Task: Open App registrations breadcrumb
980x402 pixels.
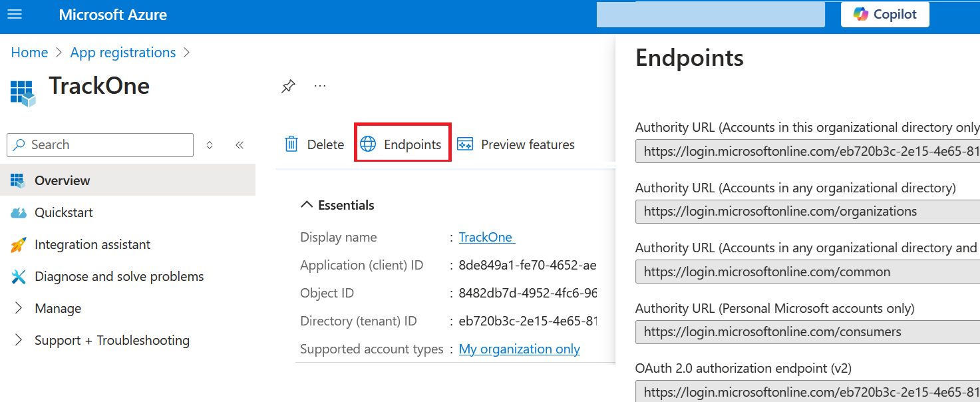Action: (123, 53)
